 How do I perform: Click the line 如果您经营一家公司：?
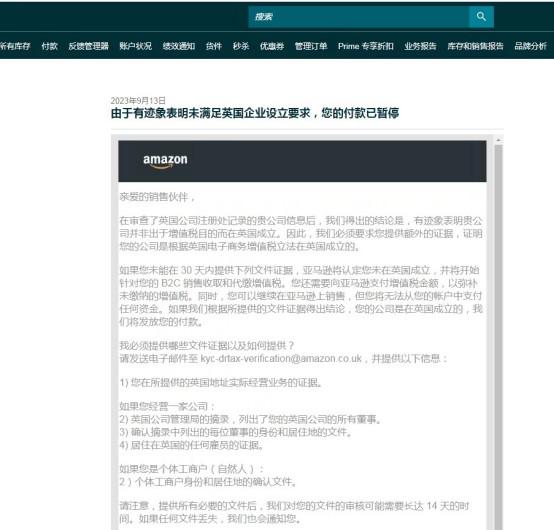[167, 406]
